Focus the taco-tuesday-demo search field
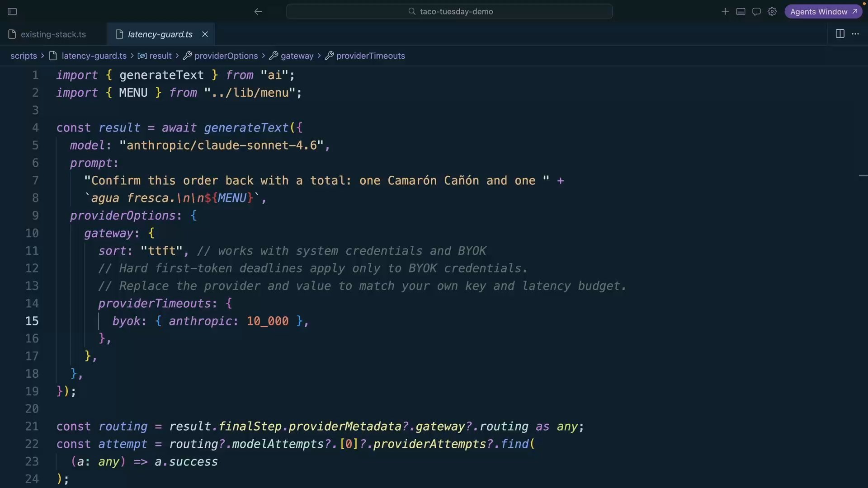Viewport: 868px width, 488px height. click(x=449, y=11)
